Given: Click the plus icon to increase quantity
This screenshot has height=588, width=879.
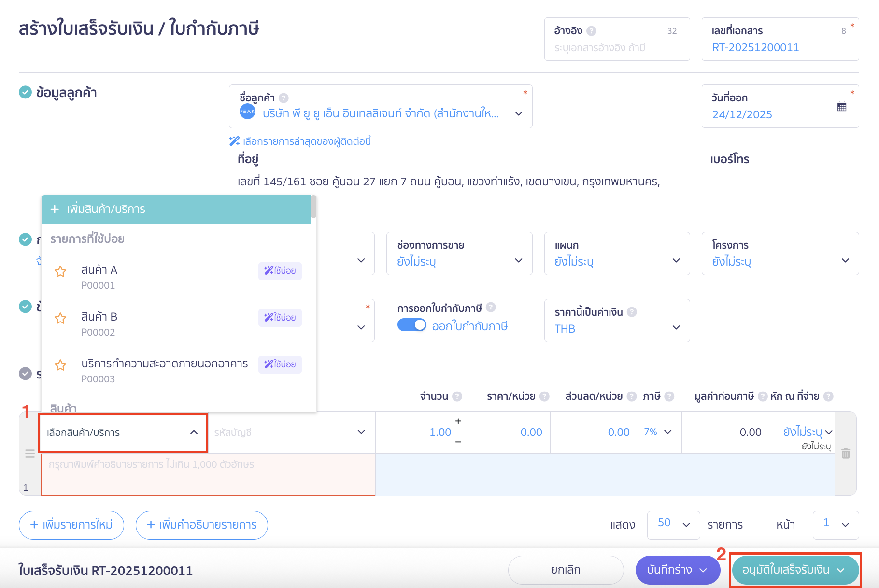Looking at the screenshot, I should [458, 421].
